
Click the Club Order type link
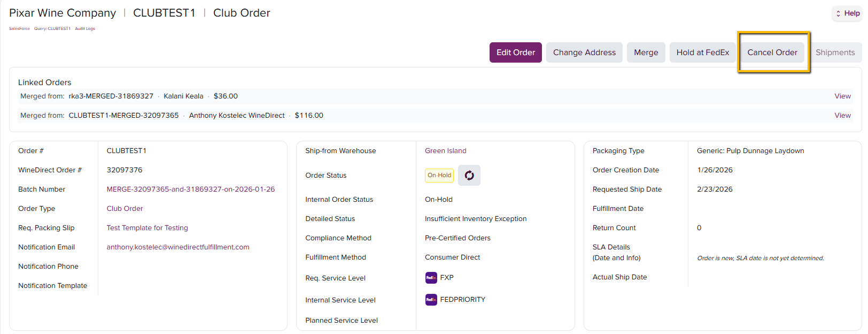125,209
